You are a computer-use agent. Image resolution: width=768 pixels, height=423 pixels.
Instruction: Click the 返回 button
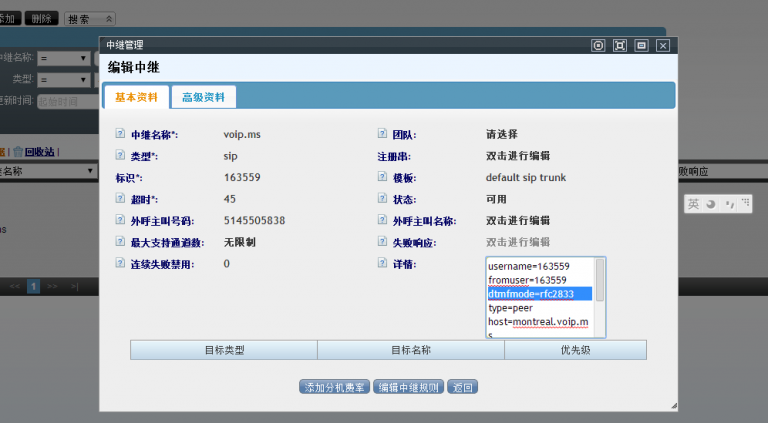[x=462, y=387]
